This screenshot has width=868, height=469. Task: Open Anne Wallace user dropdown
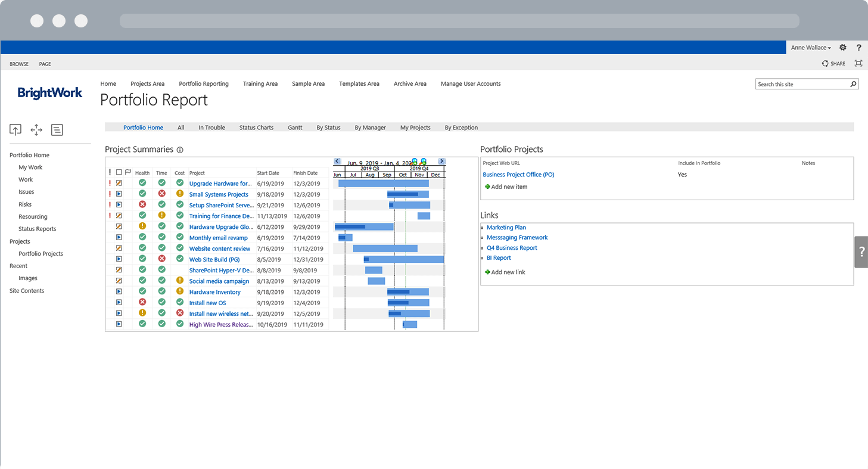[811, 48]
